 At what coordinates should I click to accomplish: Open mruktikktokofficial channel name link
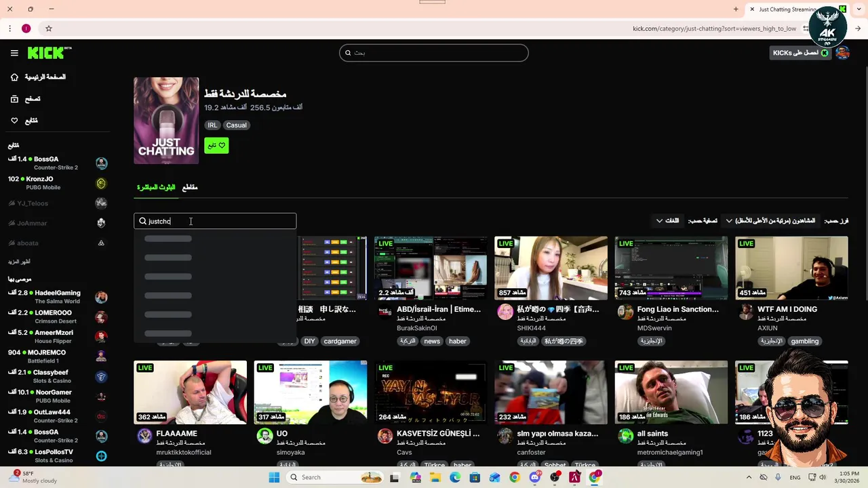coord(184,453)
